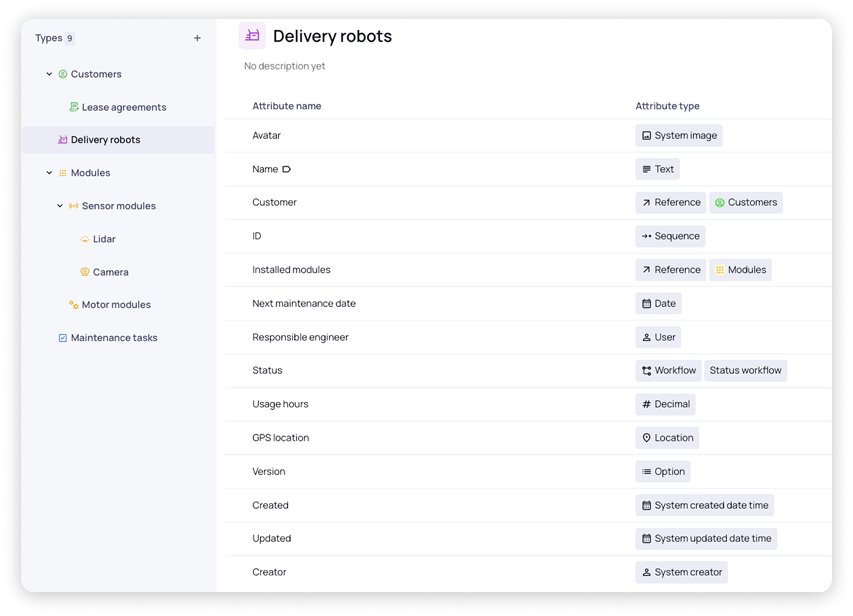
Task: Select the GPS location attribute row
Action: [281, 438]
